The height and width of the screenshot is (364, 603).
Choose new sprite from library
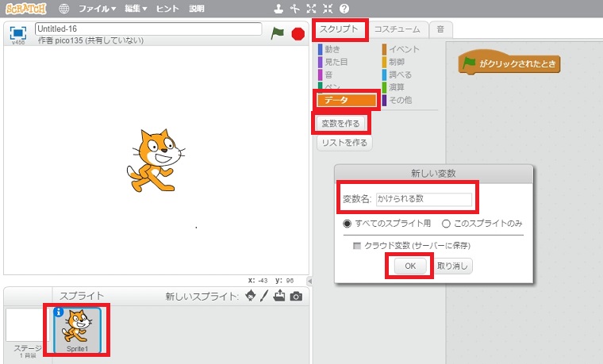[x=251, y=296]
